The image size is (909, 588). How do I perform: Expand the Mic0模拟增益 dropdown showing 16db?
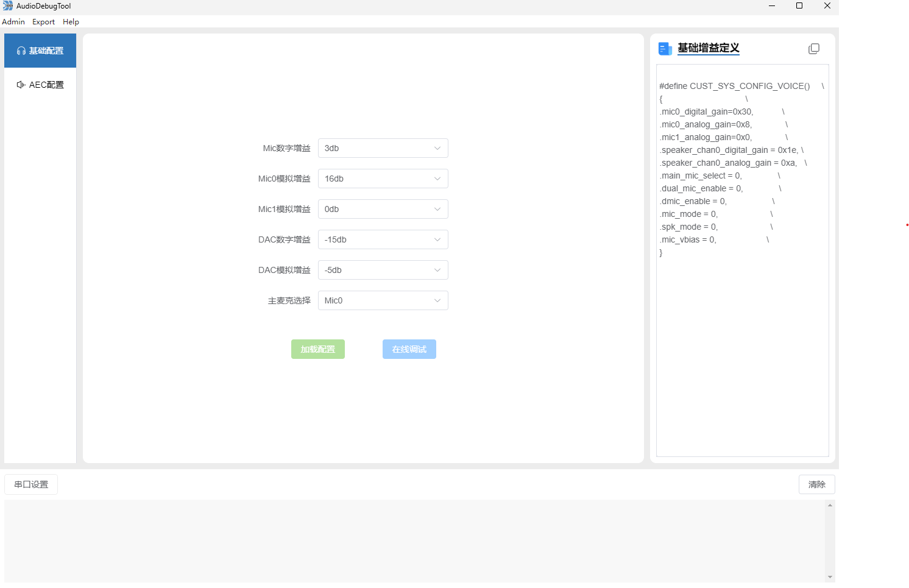point(383,179)
